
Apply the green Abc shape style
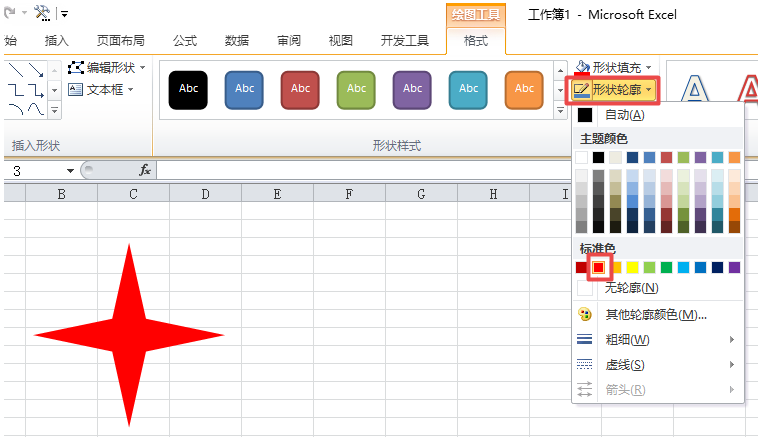coord(356,88)
